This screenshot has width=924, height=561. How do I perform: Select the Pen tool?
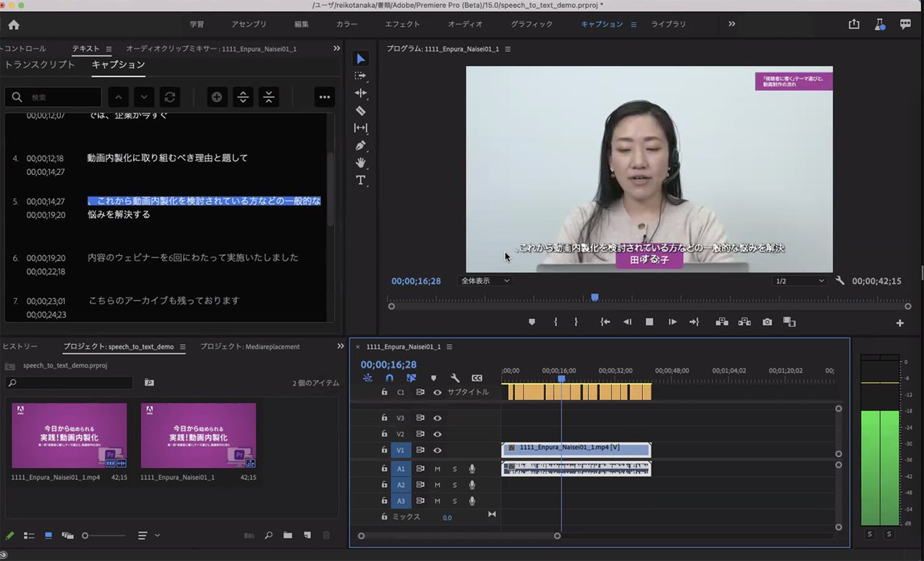coord(360,146)
